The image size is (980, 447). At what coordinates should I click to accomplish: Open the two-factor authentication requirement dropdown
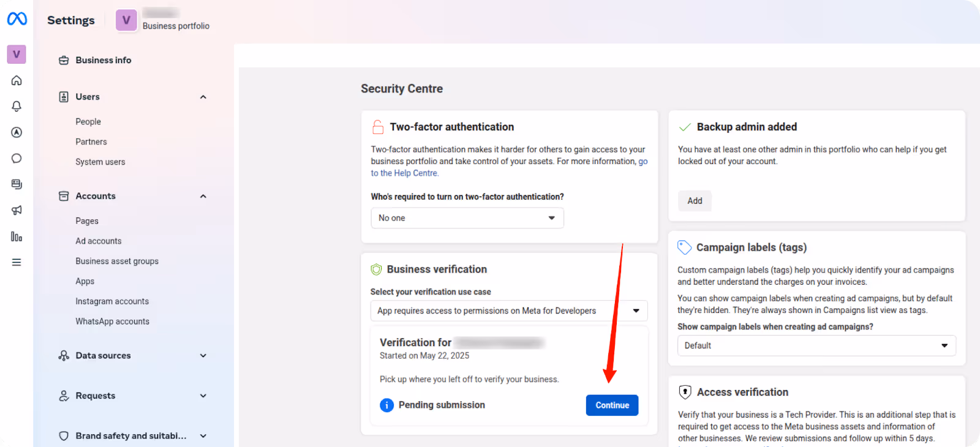[467, 217]
